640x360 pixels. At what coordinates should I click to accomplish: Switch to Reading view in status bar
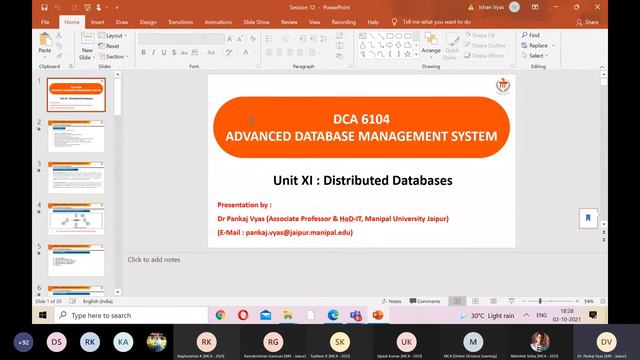pyautogui.click(x=493, y=301)
